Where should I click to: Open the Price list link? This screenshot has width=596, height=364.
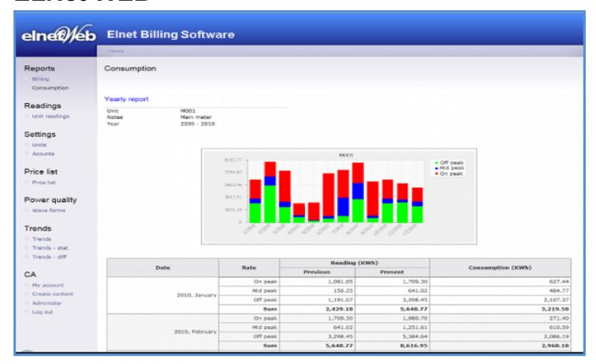[43, 182]
